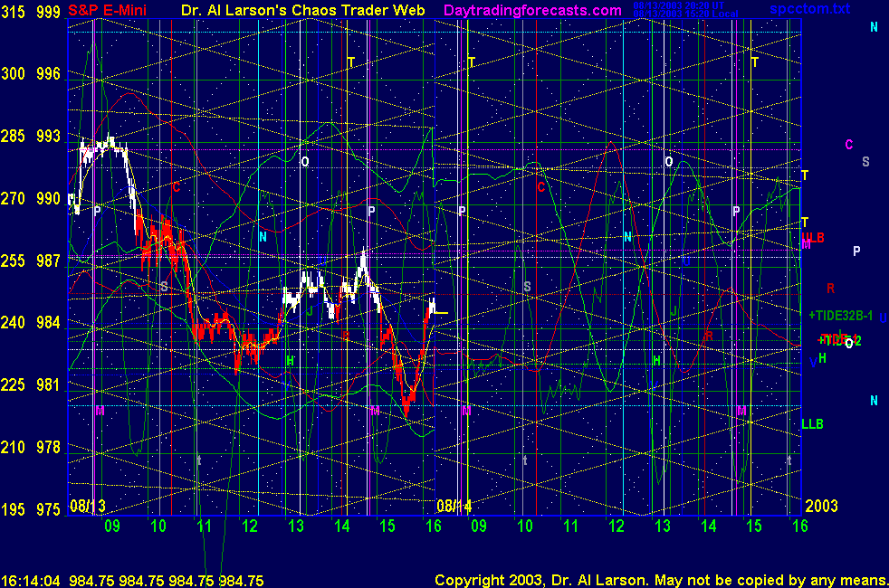Image resolution: width=889 pixels, height=588 pixels.
Task: Click hour '15' under the 08/14 session
Action: (754, 526)
